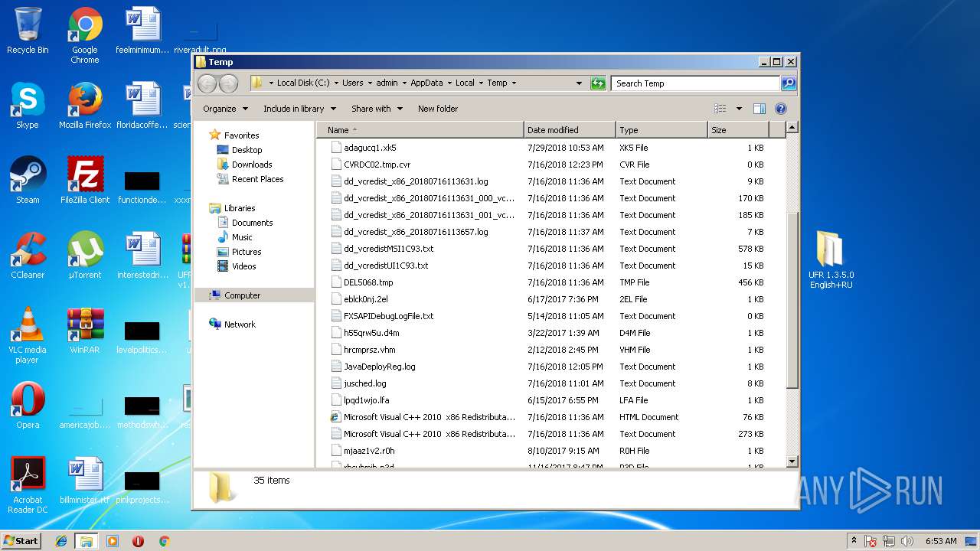The image size is (980, 551).
Task: Launch the µTorrent desktop shortcut
Action: pos(85,256)
